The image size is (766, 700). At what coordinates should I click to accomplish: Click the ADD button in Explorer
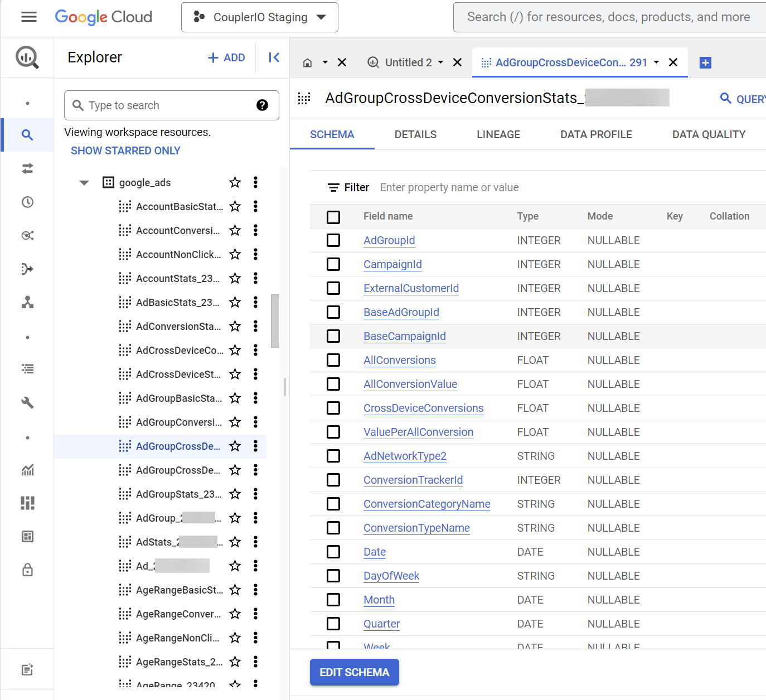[x=226, y=57]
